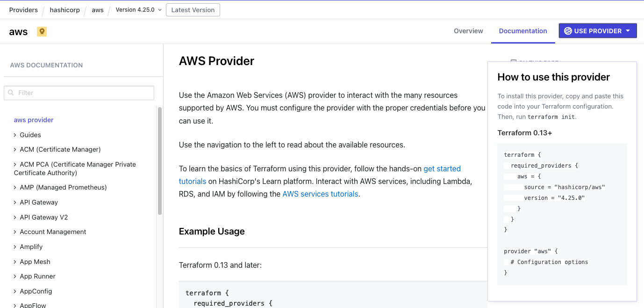Expand the Guides section
644x308 pixels.
[15, 135]
